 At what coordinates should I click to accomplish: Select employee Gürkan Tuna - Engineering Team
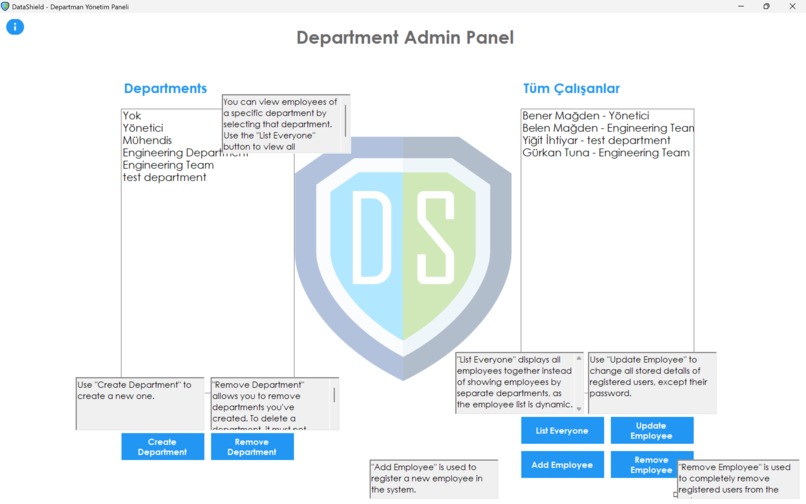click(606, 153)
